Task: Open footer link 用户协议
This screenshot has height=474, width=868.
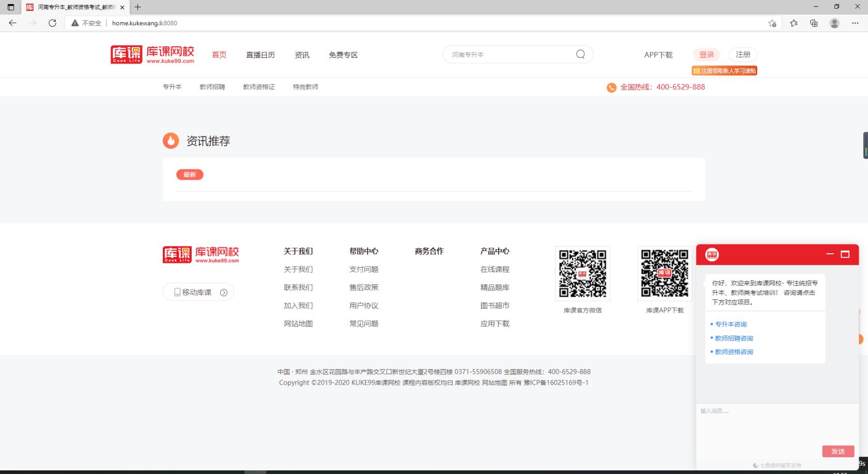Action: [364, 305]
